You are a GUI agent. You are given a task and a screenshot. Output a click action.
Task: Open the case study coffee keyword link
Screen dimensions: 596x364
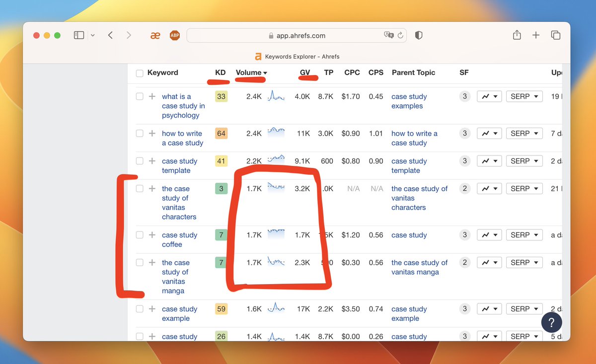pos(179,239)
